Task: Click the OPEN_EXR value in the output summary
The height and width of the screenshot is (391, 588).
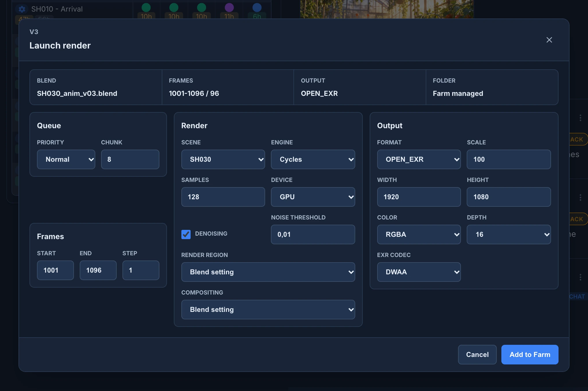Action: (319, 94)
